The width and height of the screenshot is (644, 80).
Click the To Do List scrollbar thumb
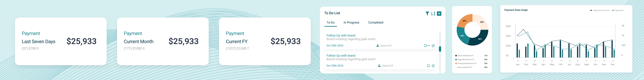pos(440,49)
